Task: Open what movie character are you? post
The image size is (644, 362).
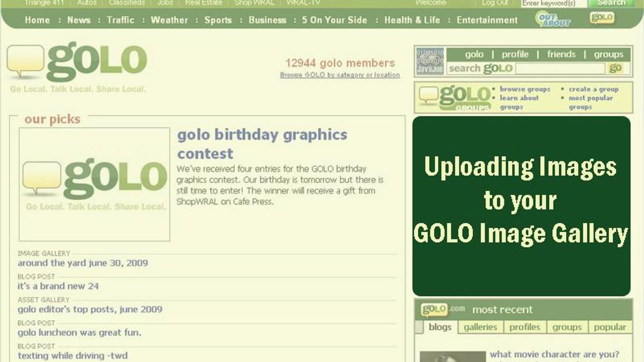Action: click(554, 354)
